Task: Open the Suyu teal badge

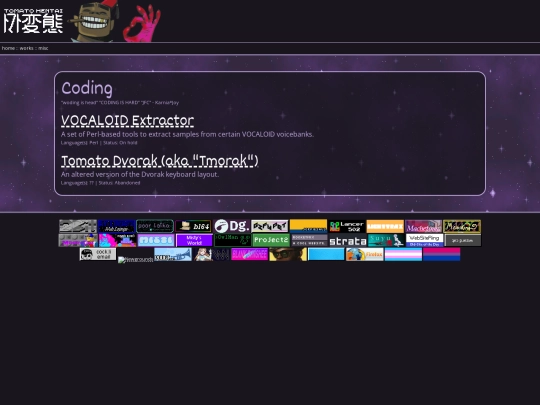Action: [386, 240]
